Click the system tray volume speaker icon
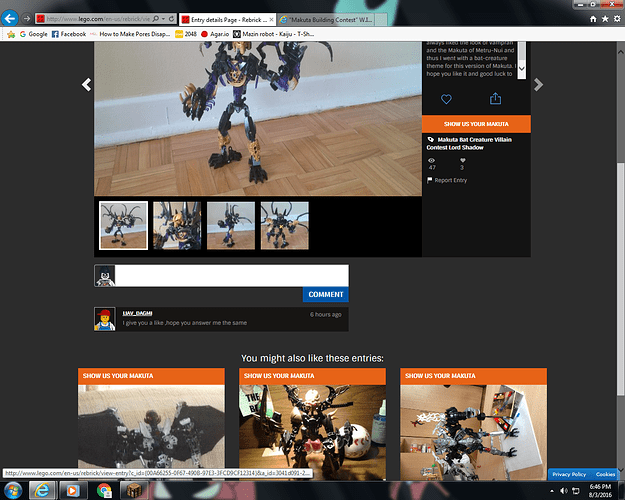The image size is (625, 500). 563,490
